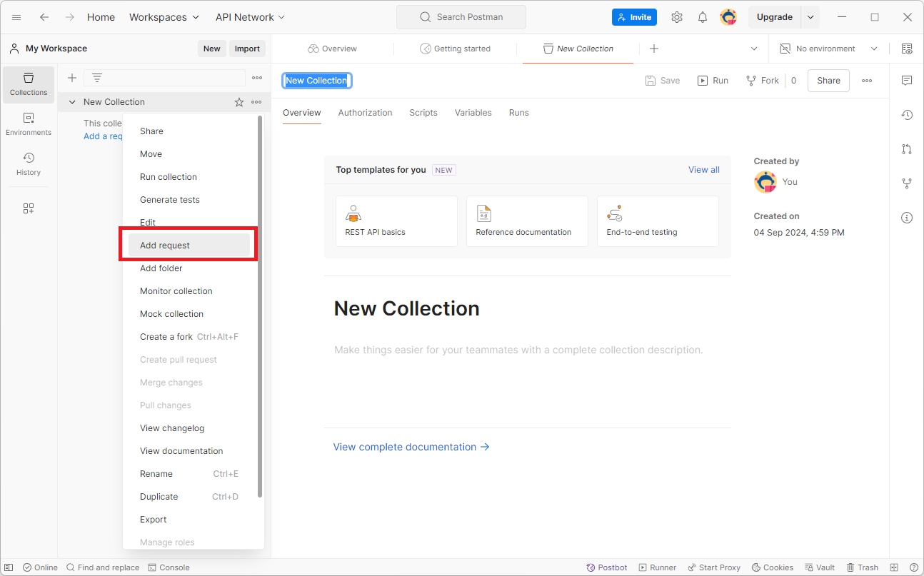Open a new tab with the plus icon
The image size is (924, 576).
click(x=654, y=49)
